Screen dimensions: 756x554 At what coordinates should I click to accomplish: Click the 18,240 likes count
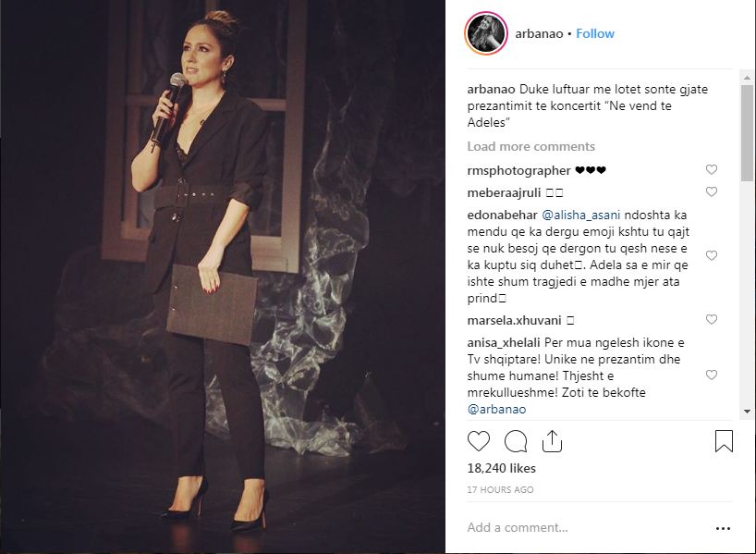tap(502, 468)
